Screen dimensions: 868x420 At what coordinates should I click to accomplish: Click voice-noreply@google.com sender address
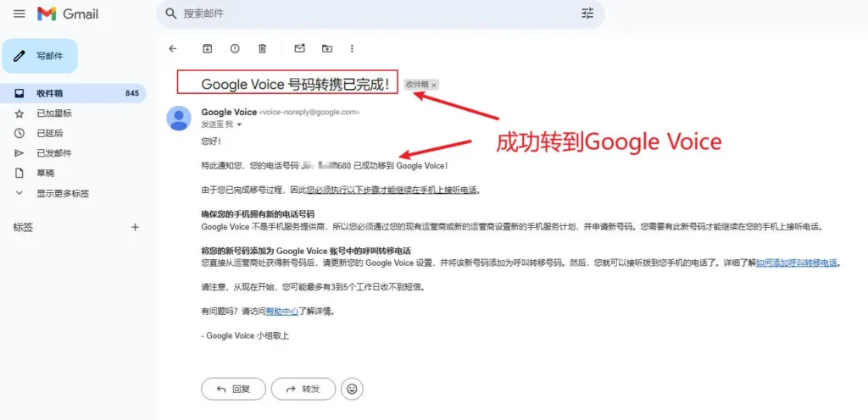coord(309,112)
